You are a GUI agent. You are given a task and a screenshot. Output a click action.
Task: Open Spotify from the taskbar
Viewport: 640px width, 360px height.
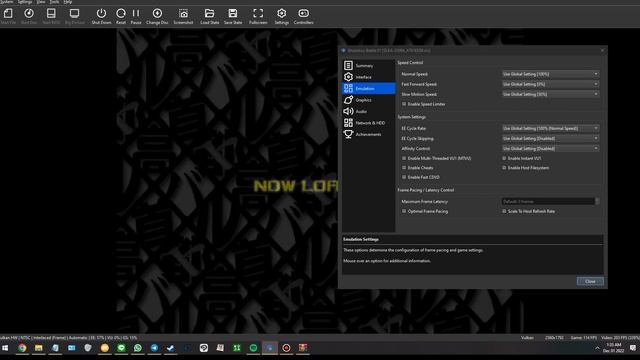coord(253,348)
